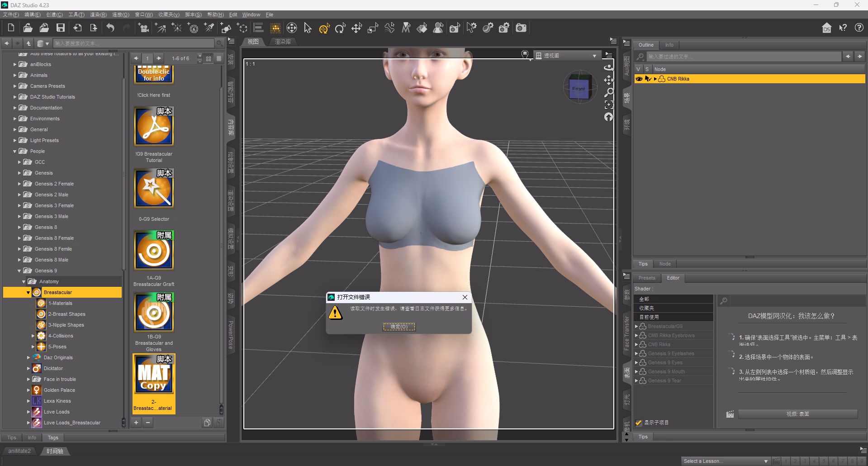This screenshot has height=466, width=868.
Task: Click the 1A-G9 Breastacular Graft thumbnail
Action: coord(154,250)
